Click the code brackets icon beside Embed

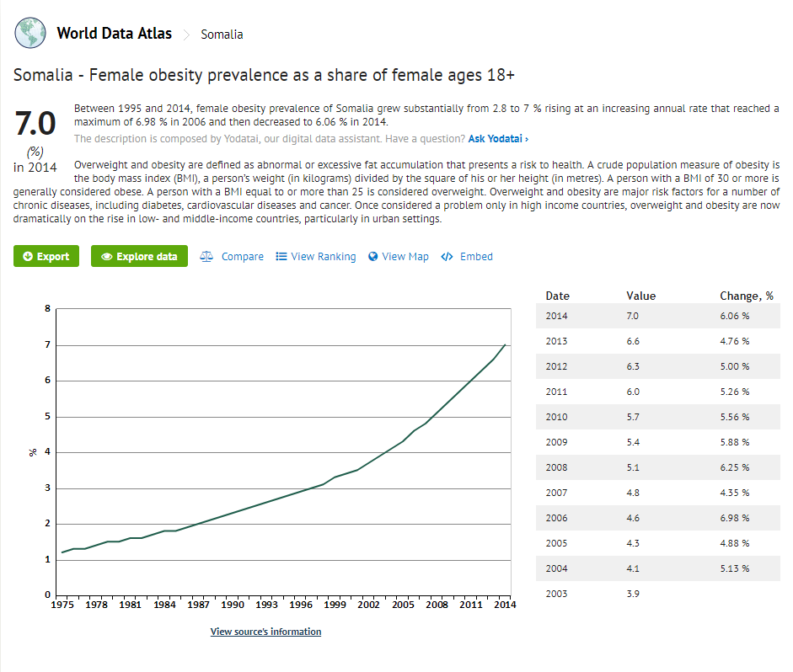pyautogui.click(x=447, y=257)
